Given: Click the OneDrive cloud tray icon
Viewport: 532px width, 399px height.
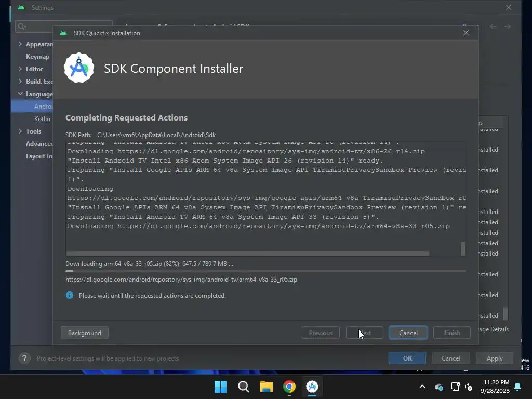Looking at the screenshot, I should (x=438, y=387).
